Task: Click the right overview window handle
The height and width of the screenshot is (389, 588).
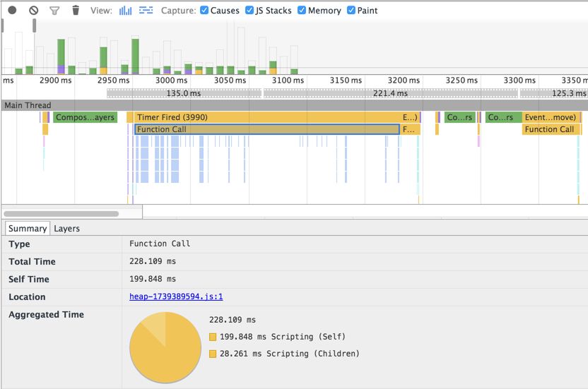Action: click(x=34, y=26)
